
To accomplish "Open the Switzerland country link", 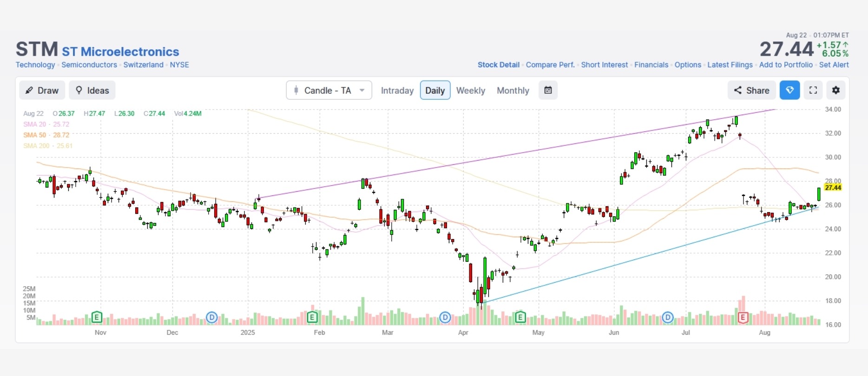I will (144, 65).
